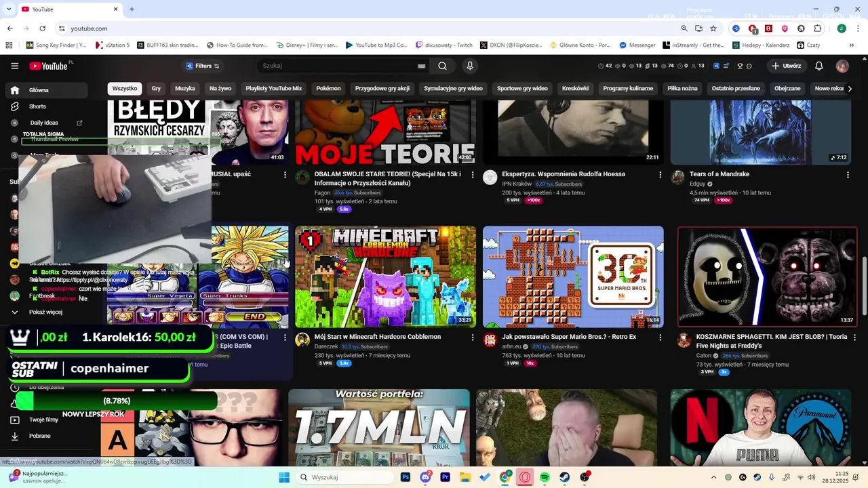Open options for Tears of a Mandrake video
Viewport: 868px width, 488px height.
(x=848, y=175)
